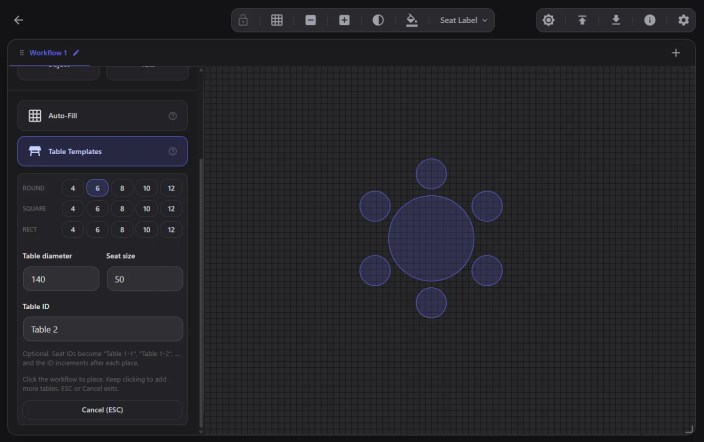Screen dimensions: 704x442
Task: Open the Seat Label dropdown
Action: click(x=463, y=20)
